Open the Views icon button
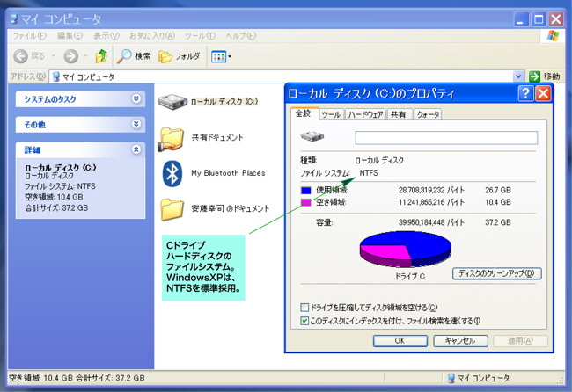 point(218,56)
